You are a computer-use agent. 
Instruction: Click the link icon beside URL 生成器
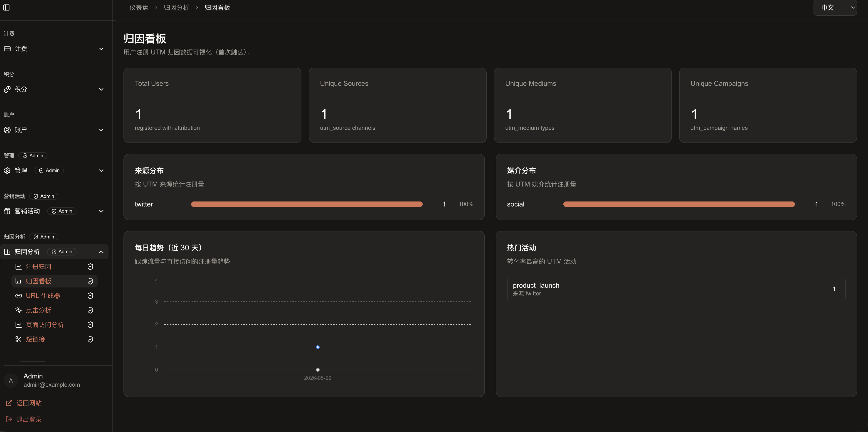(19, 296)
